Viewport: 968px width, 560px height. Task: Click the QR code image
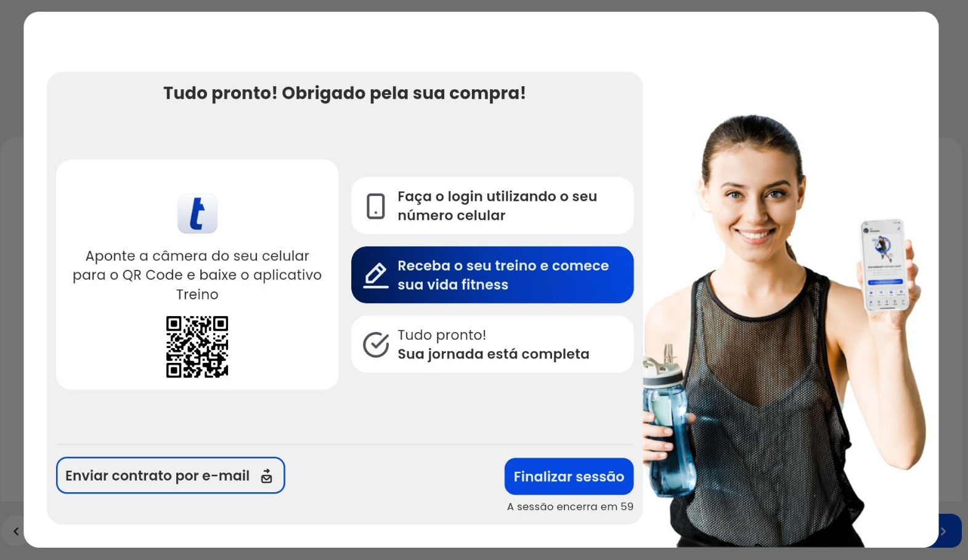point(197,347)
